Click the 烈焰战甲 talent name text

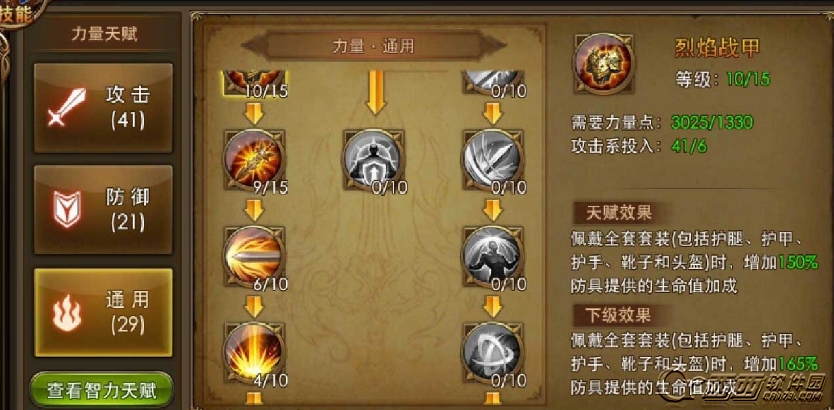[x=717, y=48]
